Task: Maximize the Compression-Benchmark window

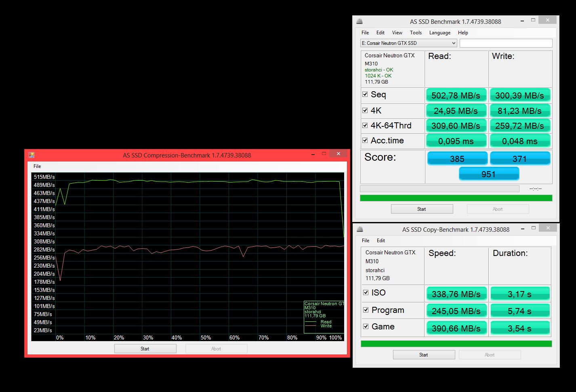Action: (324, 154)
